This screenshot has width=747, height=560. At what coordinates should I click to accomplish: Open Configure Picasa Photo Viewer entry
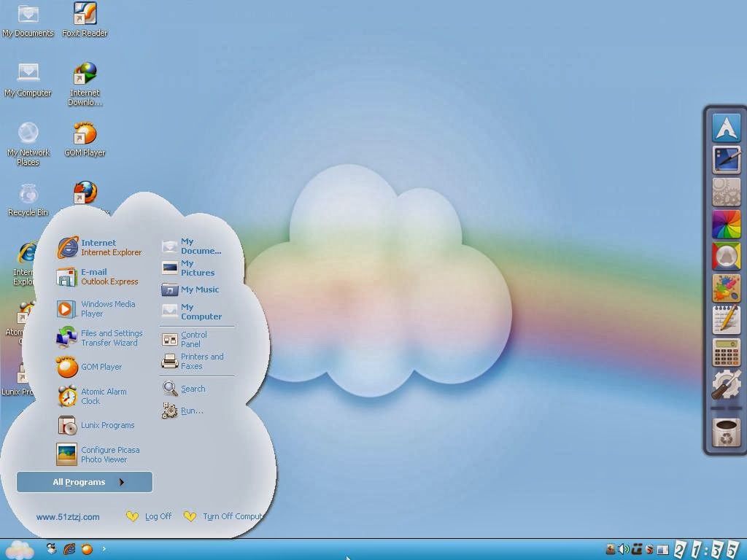click(98, 454)
